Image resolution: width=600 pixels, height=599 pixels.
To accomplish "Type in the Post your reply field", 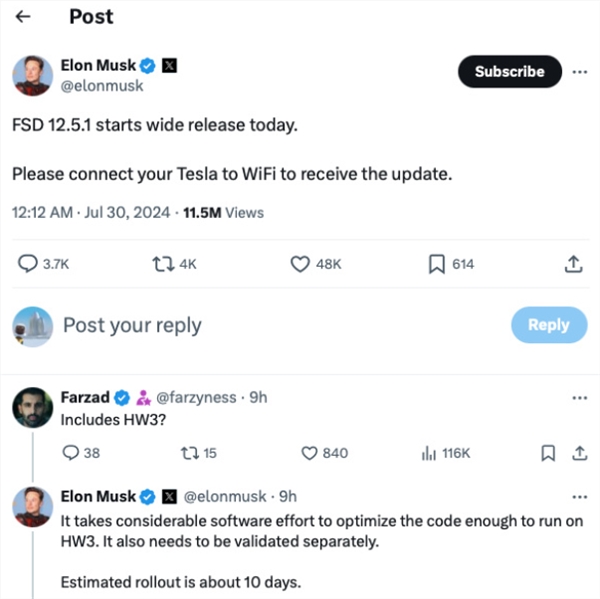I will (250, 325).
